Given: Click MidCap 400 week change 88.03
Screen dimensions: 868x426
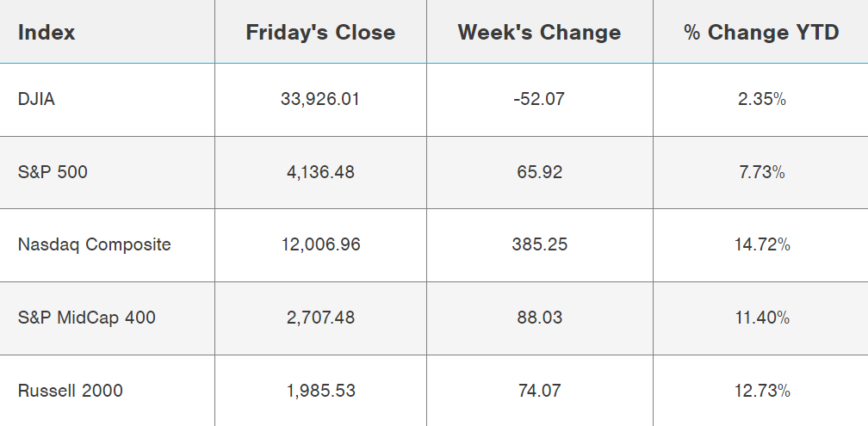Looking at the screenshot, I should tap(539, 318).
